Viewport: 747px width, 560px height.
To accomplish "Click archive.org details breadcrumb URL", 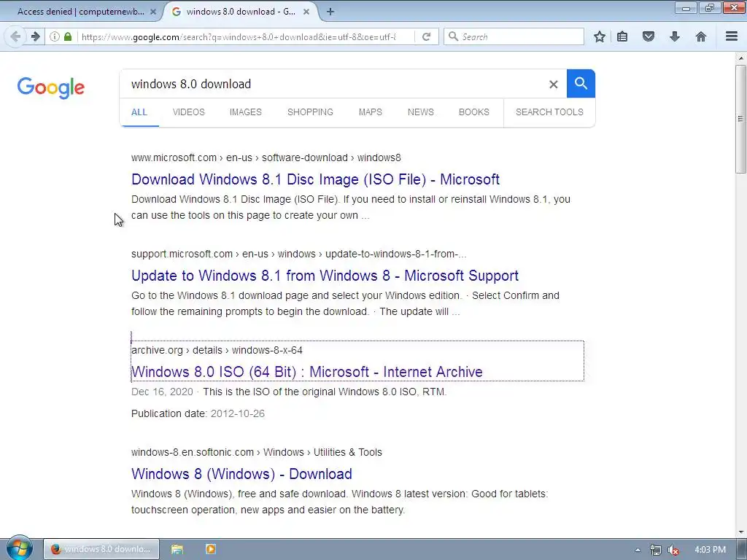I will click(x=217, y=351).
